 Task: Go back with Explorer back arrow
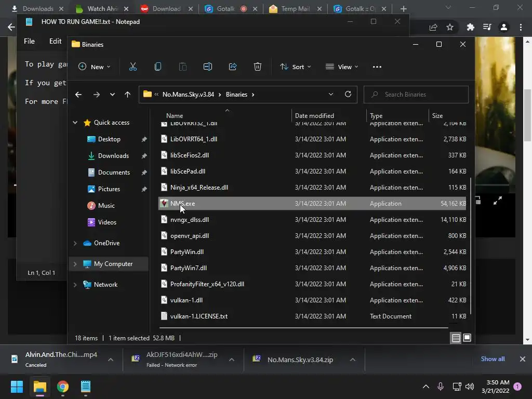[78, 95]
